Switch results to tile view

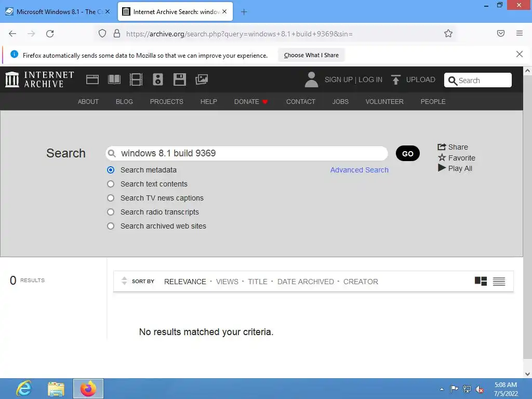coord(481,281)
